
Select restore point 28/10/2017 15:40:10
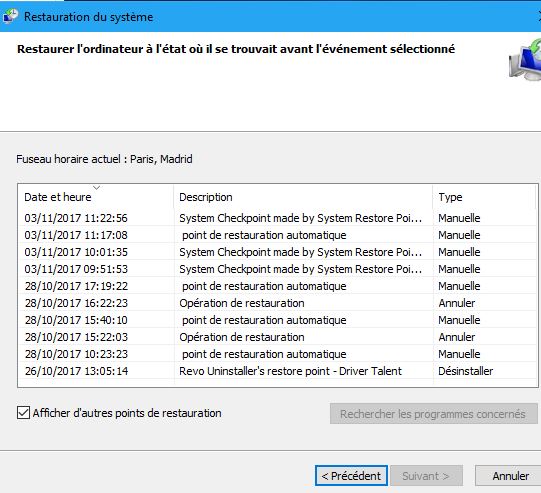277,320
